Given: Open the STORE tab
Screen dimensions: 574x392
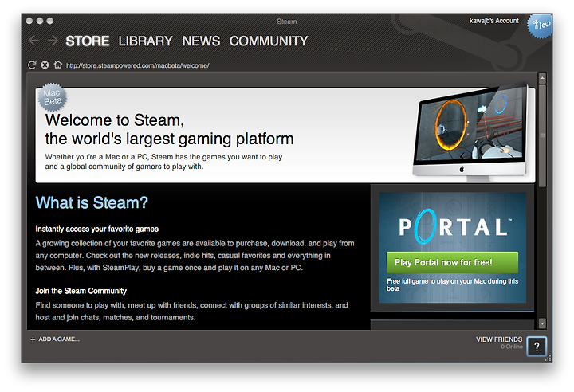Looking at the screenshot, I should click(x=88, y=41).
